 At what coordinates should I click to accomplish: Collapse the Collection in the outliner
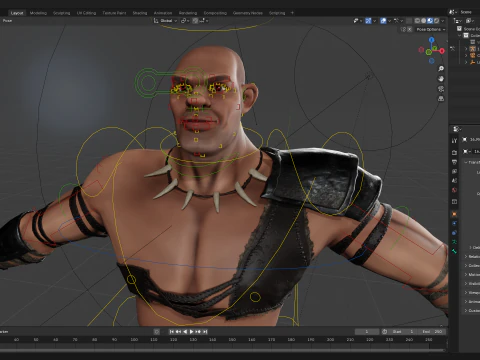(460, 35)
